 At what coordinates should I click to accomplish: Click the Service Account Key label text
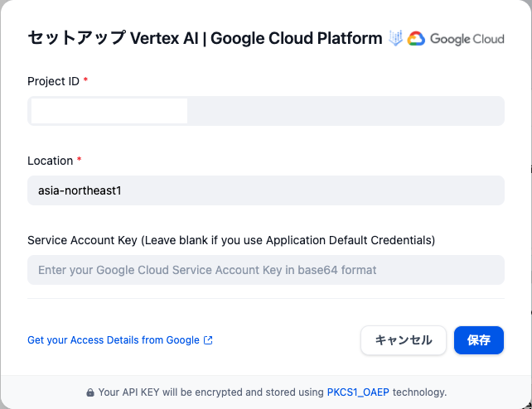point(231,240)
